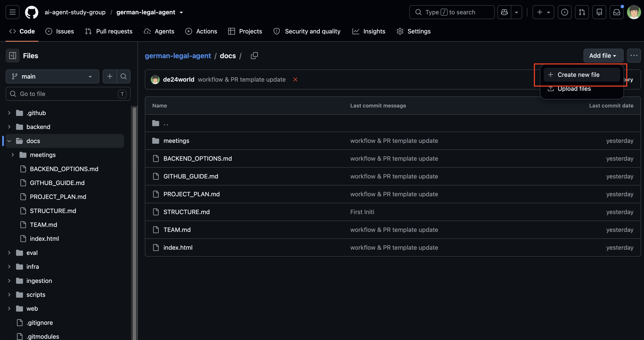Open the Security and quality tab

(x=307, y=31)
